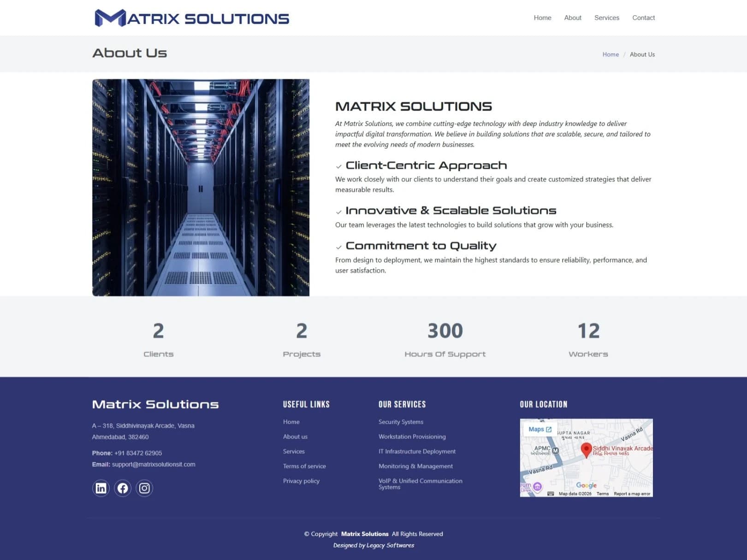This screenshot has width=747, height=560.
Task: Click the Home breadcrumb link
Action: point(611,54)
